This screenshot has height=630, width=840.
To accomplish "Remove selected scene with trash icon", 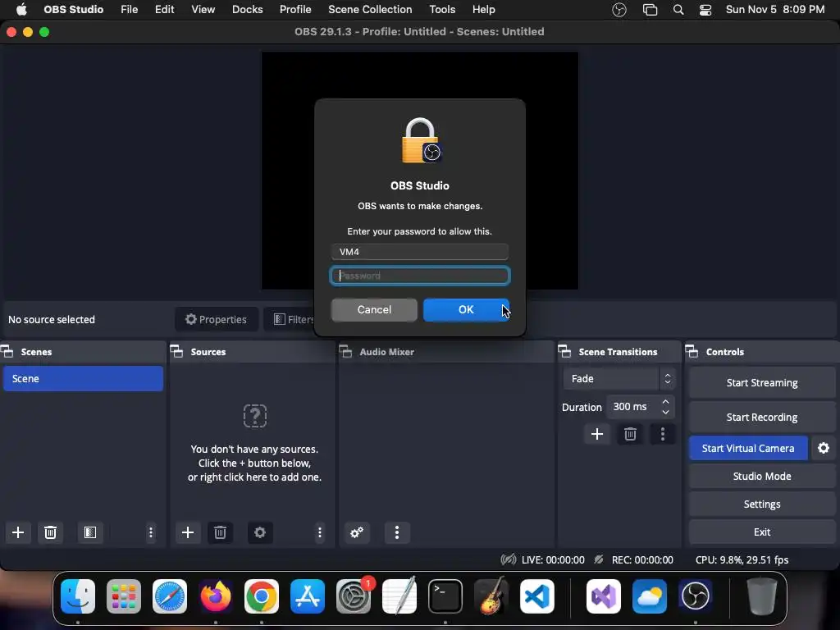I will pos(50,532).
